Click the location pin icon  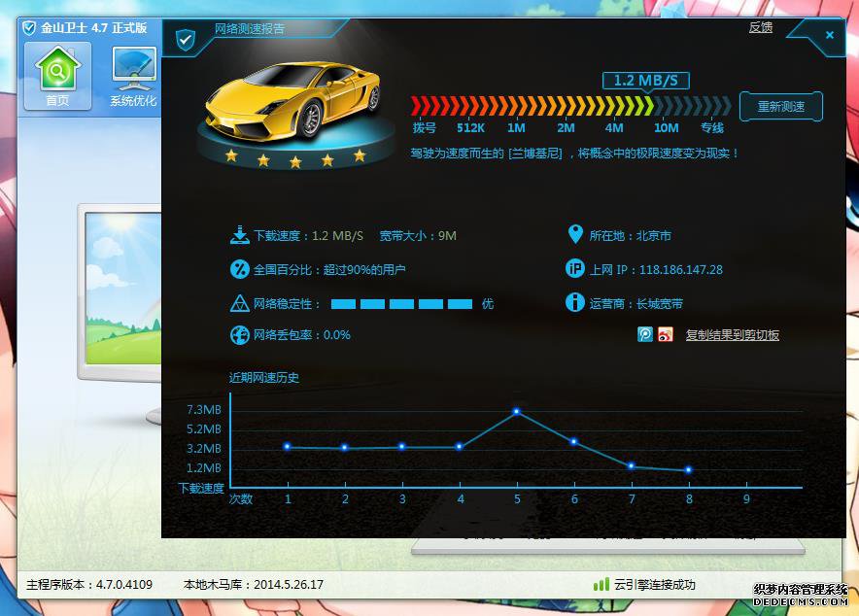coord(574,235)
